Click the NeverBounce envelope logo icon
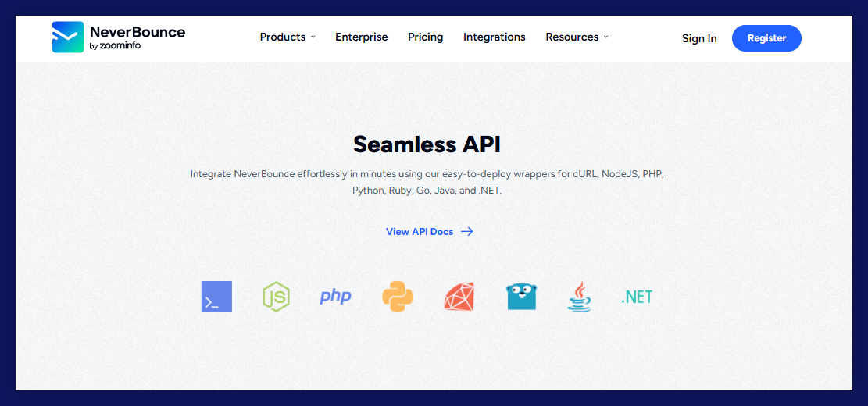Image resolution: width=868 pixels, height=406 pixels. (x=67, y=37)
